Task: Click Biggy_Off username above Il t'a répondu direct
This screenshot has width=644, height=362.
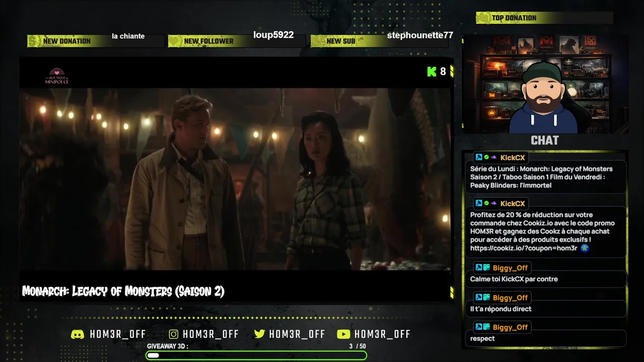Action: click(510, 298)
